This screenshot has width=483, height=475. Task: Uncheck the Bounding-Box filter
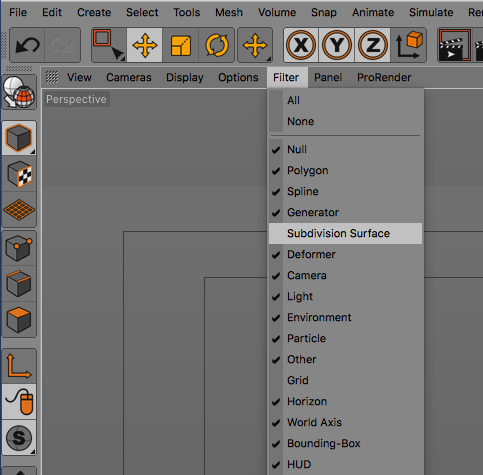tap(345, 443)
